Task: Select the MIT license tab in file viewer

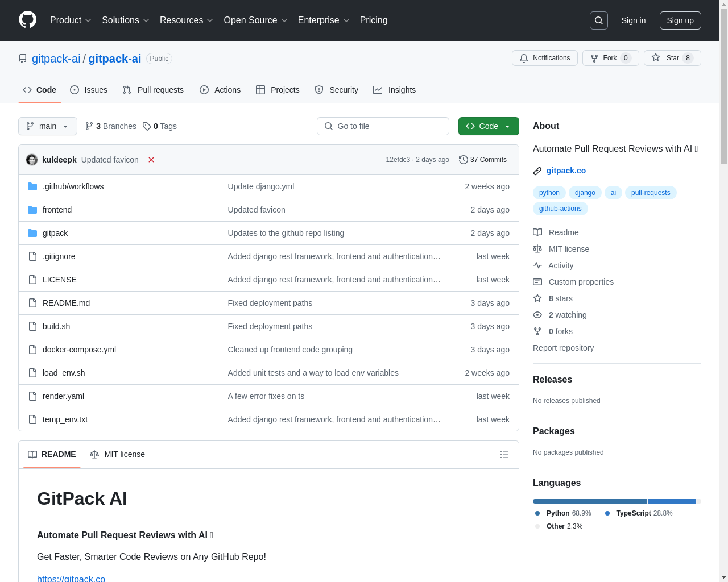Action: [x=117, y=455]
